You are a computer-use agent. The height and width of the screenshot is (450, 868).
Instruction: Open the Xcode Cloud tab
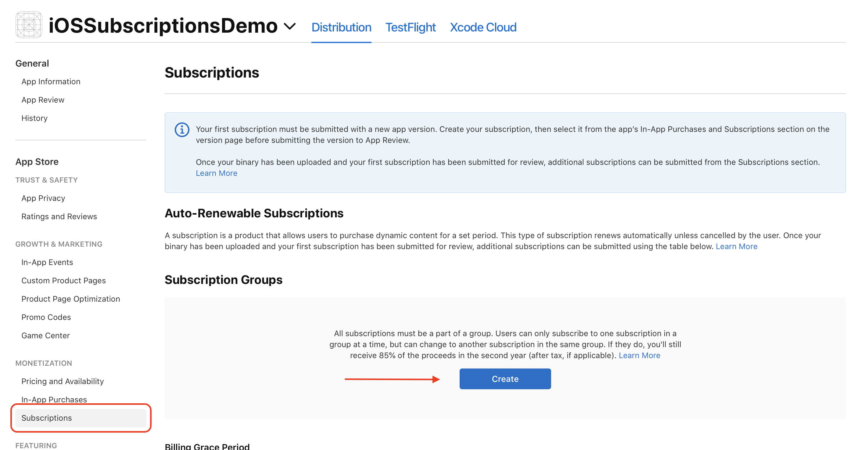pyautogui.click(x=483, y=27)
